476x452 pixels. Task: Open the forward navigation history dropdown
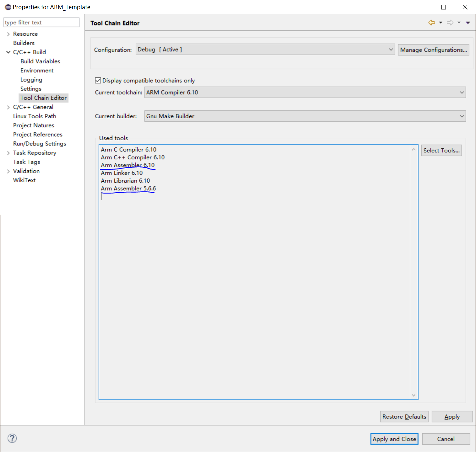click(x=458, y=23)
